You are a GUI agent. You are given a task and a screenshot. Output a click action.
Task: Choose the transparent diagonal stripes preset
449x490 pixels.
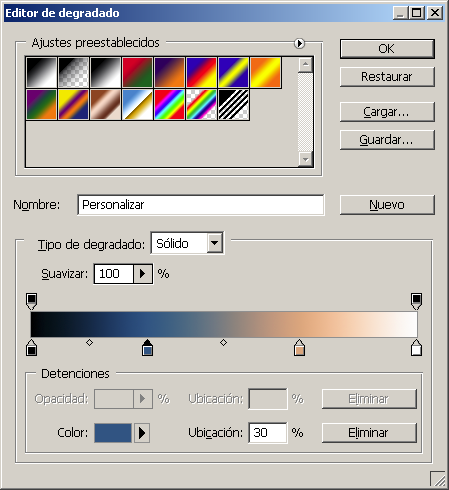click(x=234, y=104)
